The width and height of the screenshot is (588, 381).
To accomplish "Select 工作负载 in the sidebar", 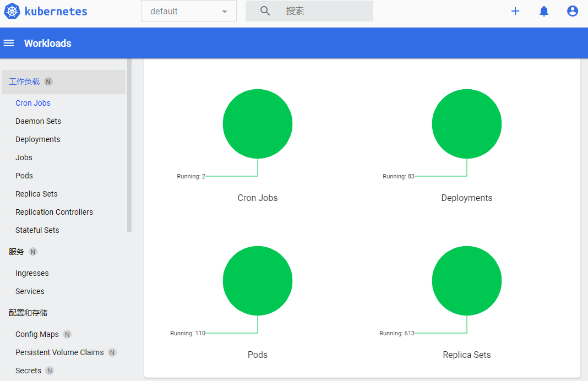I will coord(64,81).
